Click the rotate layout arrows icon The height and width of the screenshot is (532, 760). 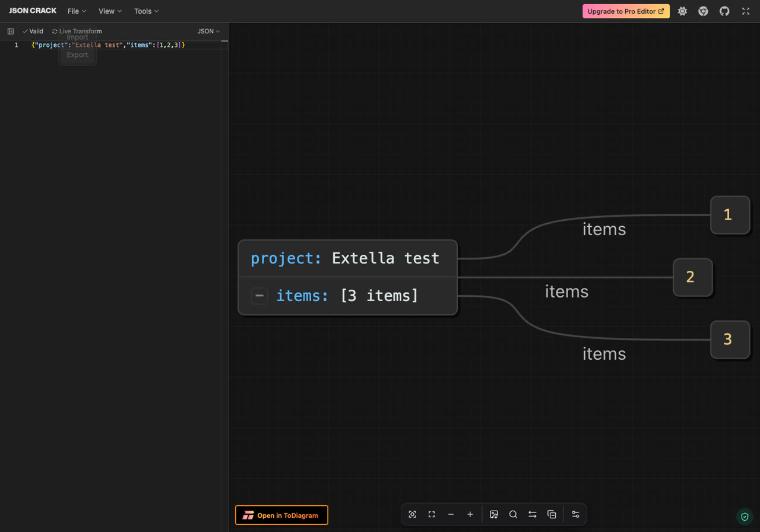[533, 514]
